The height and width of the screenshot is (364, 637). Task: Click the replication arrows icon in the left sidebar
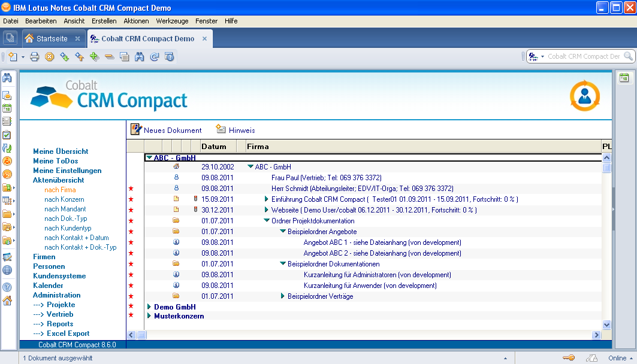pyautogui.click(x=7, y=148)
